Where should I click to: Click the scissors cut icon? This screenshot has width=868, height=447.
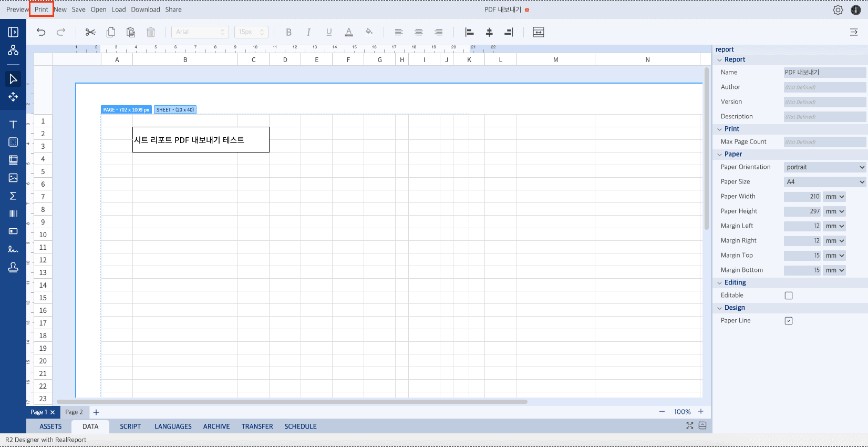[x=90, y=32]
